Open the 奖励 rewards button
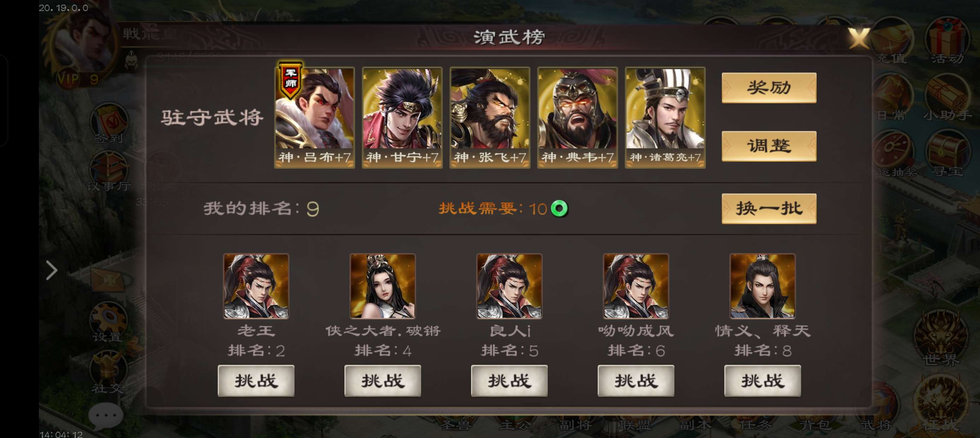Viewport: 980px width, 438px height. pos(769,88)
